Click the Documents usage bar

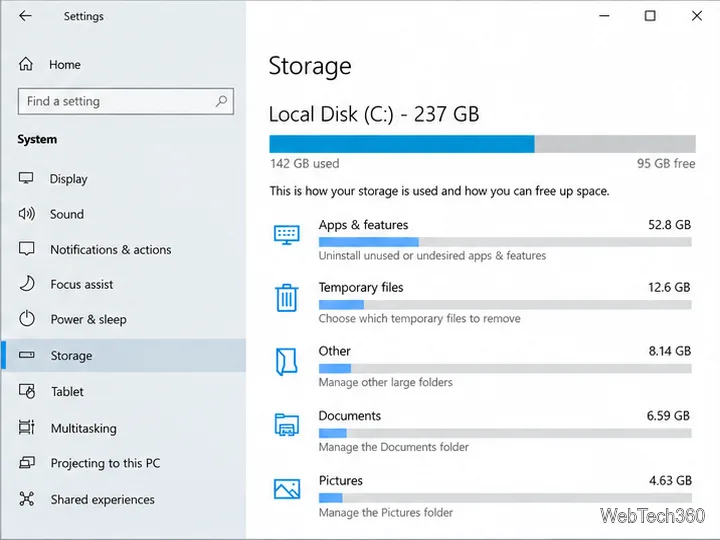(505, 433)
